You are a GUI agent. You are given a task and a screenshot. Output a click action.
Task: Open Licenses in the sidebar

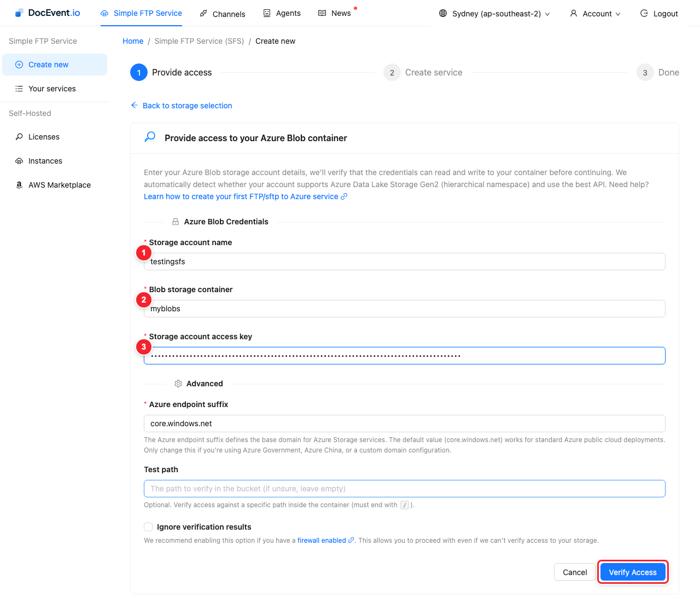point(55,137)
